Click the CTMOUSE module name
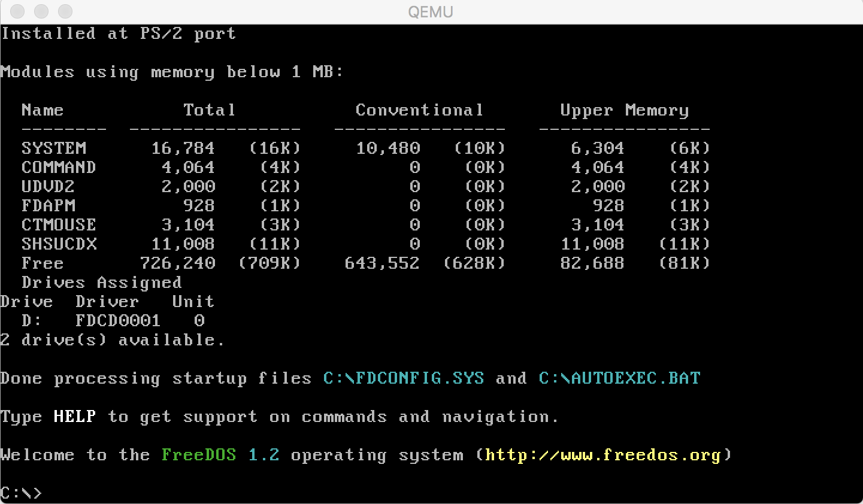 59,225
